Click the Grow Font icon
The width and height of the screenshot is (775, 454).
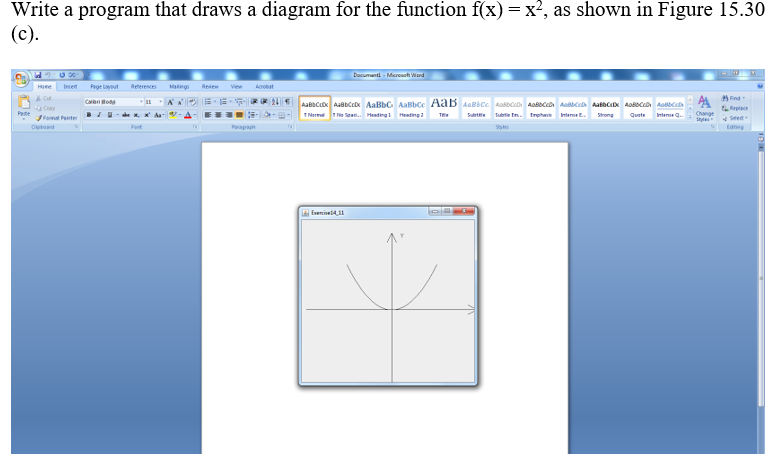coord(170,102)
